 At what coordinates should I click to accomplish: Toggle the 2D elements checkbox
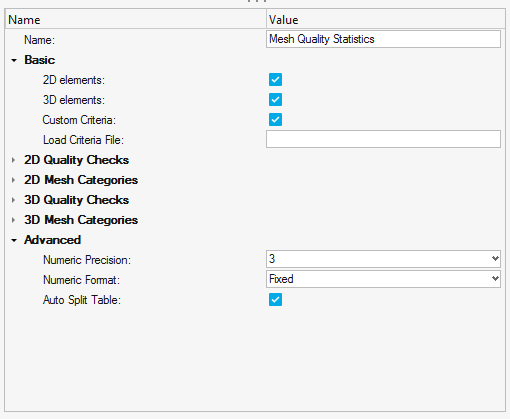click(x=275, y=80)
